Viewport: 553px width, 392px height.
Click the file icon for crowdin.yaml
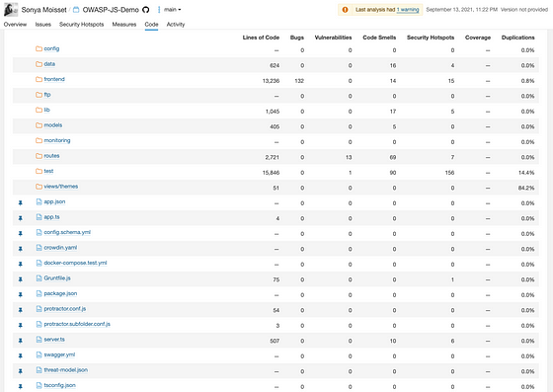(39, 248)
